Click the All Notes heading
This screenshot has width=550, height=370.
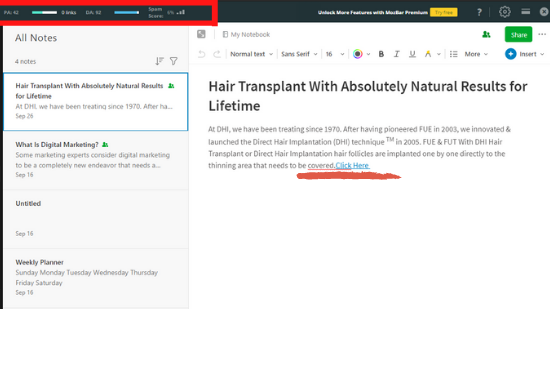36,38
